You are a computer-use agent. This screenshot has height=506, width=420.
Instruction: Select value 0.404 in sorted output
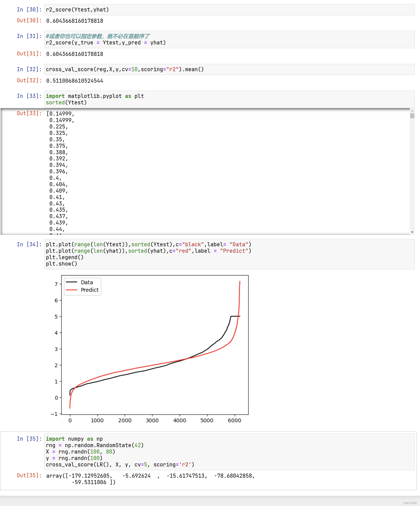(57, 184)
